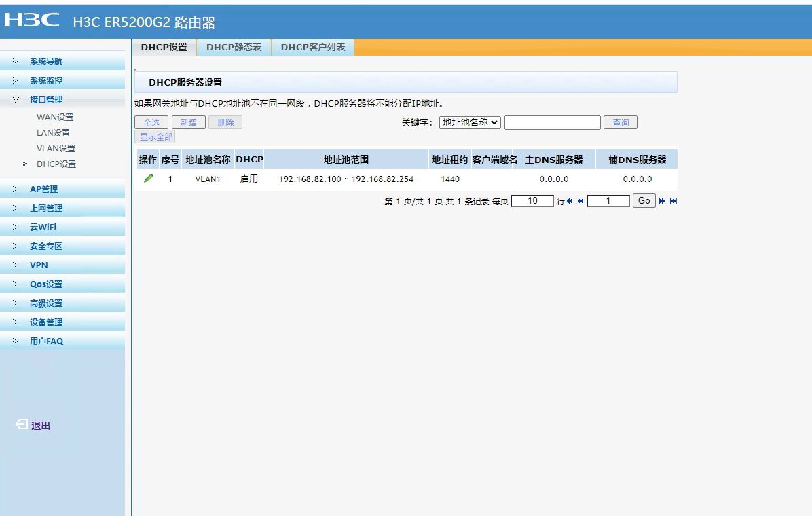Open DHCP设置 submenu item

tap(56, 164)
